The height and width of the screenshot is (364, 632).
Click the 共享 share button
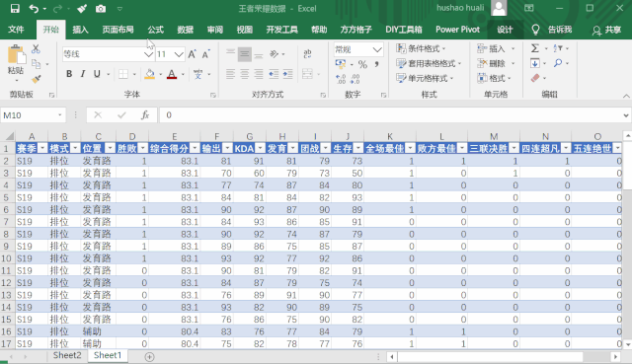(606, 30)
